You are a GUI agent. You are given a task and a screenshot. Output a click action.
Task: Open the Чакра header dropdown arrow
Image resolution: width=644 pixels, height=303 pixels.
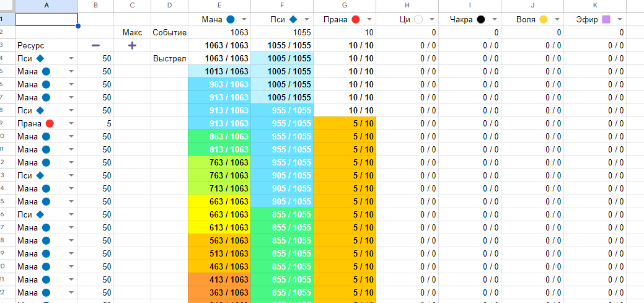pos(493,20)
